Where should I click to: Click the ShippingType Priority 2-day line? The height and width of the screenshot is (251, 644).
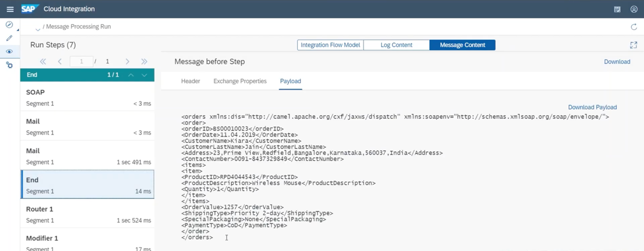(x=257, y=213)
